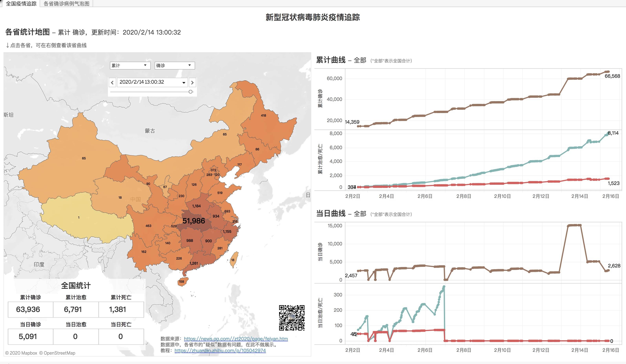The height and width of the screenshot is (364, 626).
Task: Click Hainan island labeled 158
Action: (x=182, y=282)
